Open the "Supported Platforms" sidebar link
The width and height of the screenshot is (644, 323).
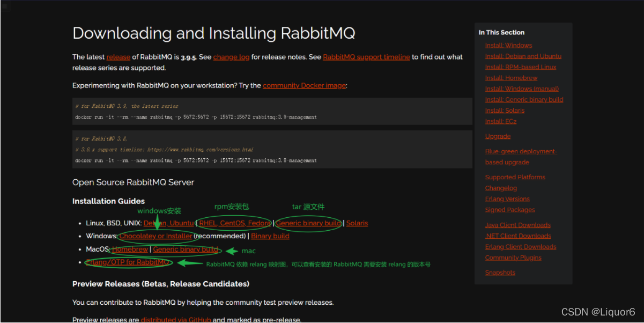click(515, 177)
